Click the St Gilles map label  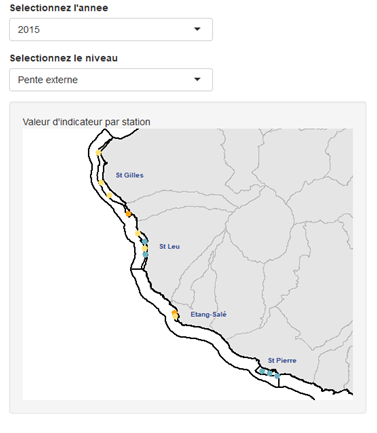click(130, 175)
